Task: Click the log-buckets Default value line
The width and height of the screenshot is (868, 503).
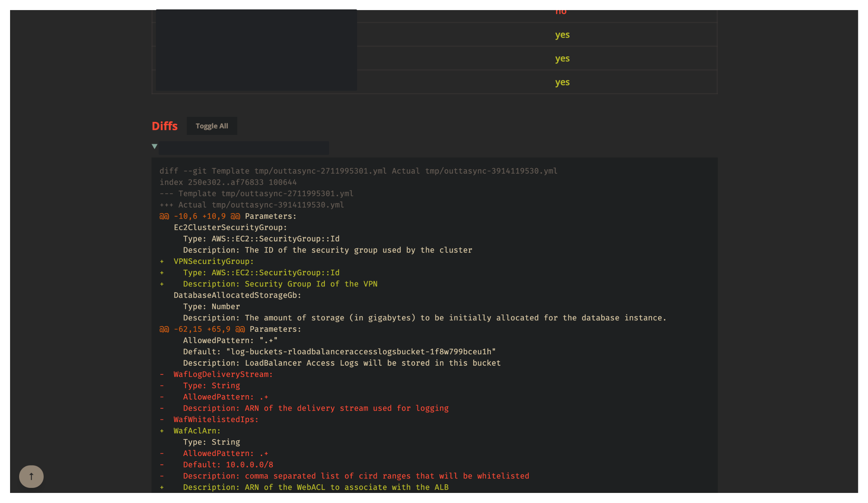Action: [339, 352]
